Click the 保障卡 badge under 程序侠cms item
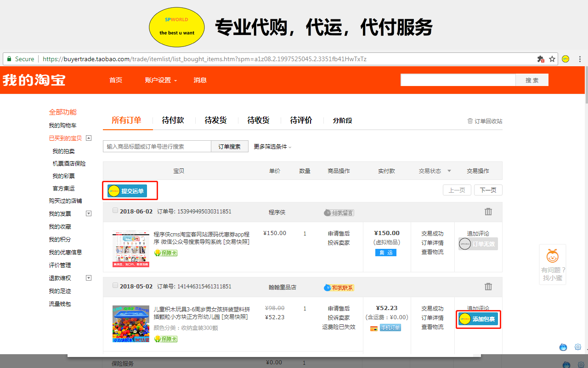The width and height of the screenshot is (588, 368). click(165, 253)
